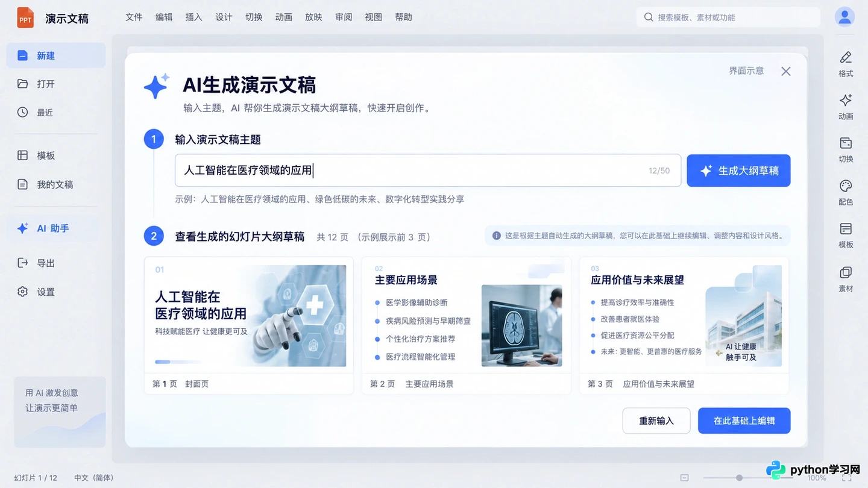Image resolution: width=868 pixels, height=488 pixels.
Task: Adjust the zoom slider handle
Action: tap(739, 478)
